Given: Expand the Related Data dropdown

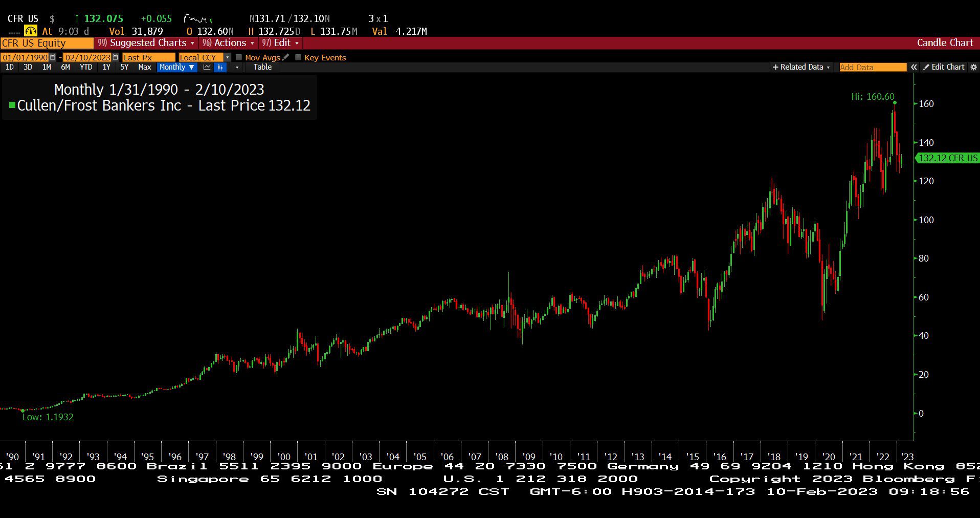Looking at the screenshot, I should 801,67.
